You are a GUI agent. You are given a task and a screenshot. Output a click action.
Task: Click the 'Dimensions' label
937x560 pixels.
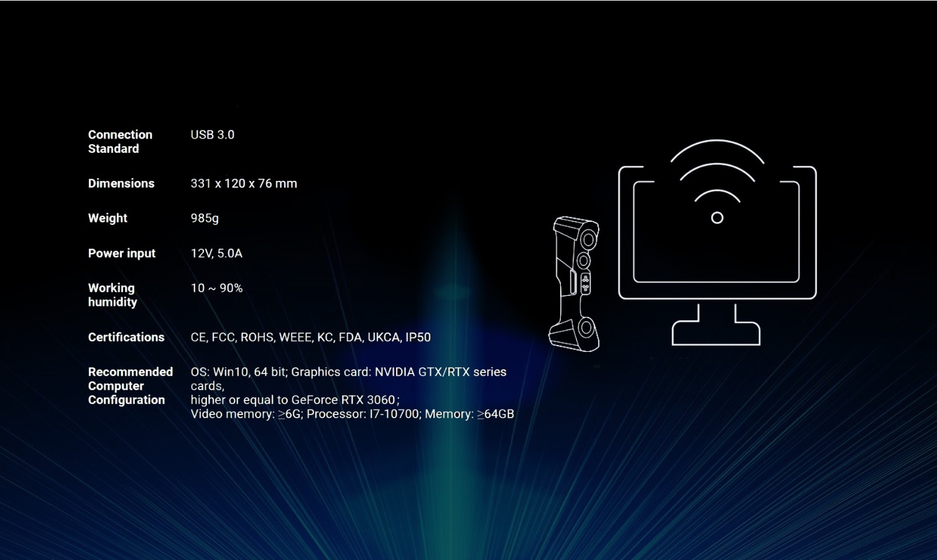point(121,183)
